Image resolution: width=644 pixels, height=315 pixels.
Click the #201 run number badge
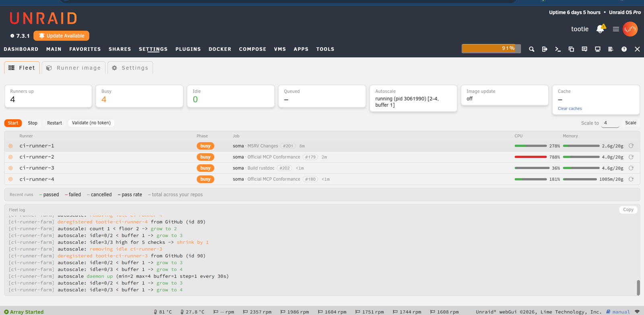288,146
